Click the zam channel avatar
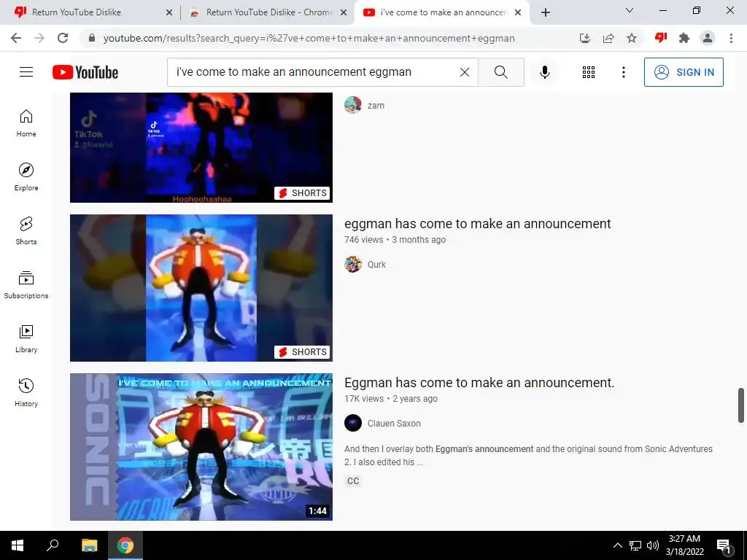 click(x=353, y=105)
